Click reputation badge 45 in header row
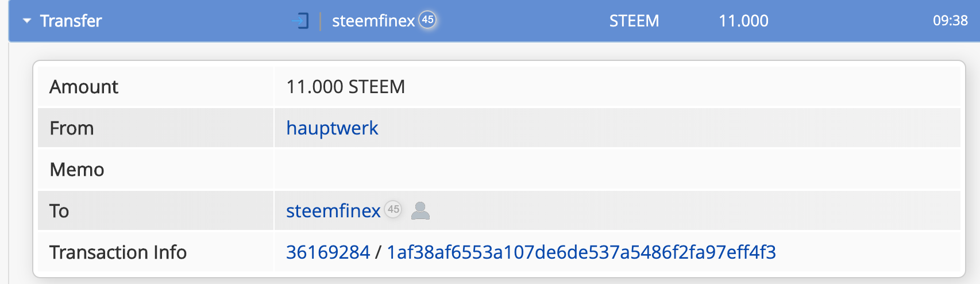980x284 pixels. (x=427, y=20)
